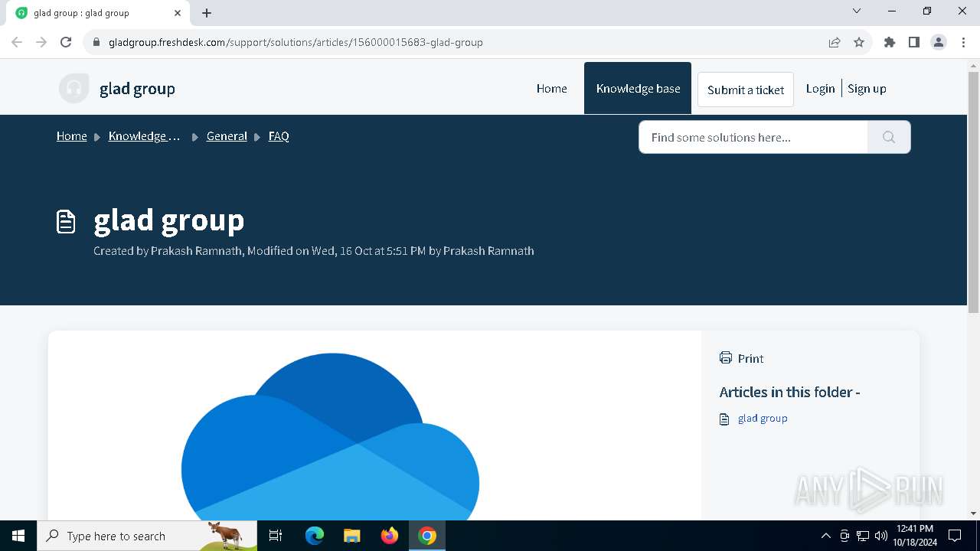Click the glad group headset logo icon
The height and width of the screenshot is (551, 980).
[x=74, y=89]
